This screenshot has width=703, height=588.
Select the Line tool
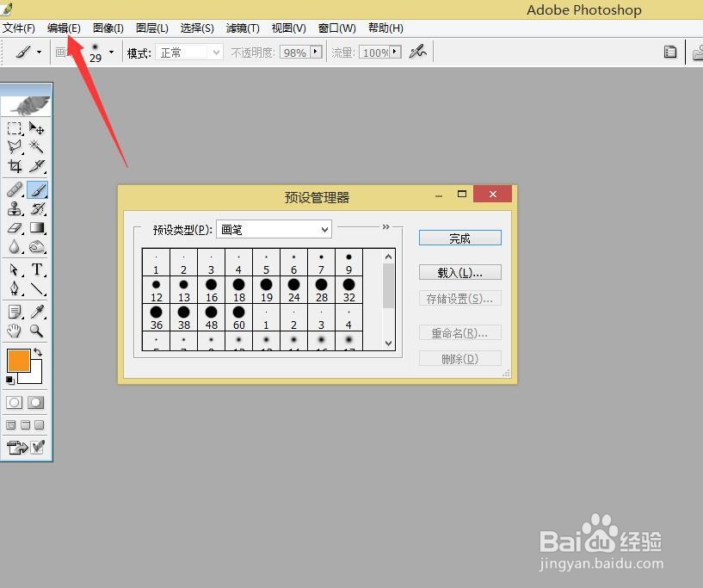(x=37, y=288)
